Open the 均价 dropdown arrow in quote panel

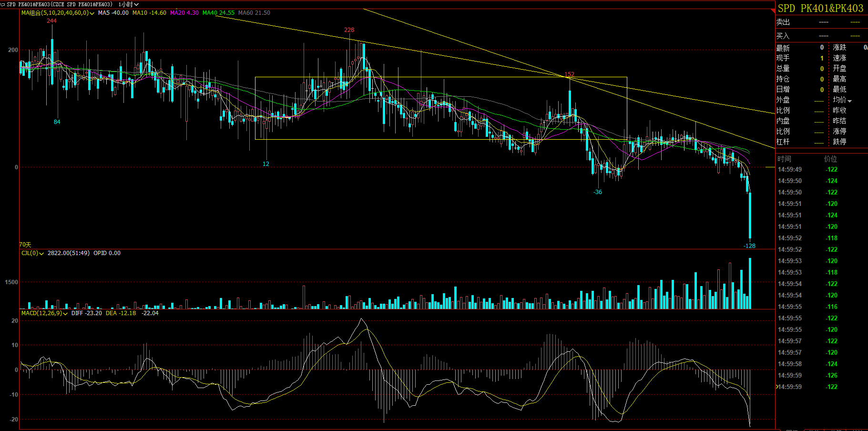point(849,101)
